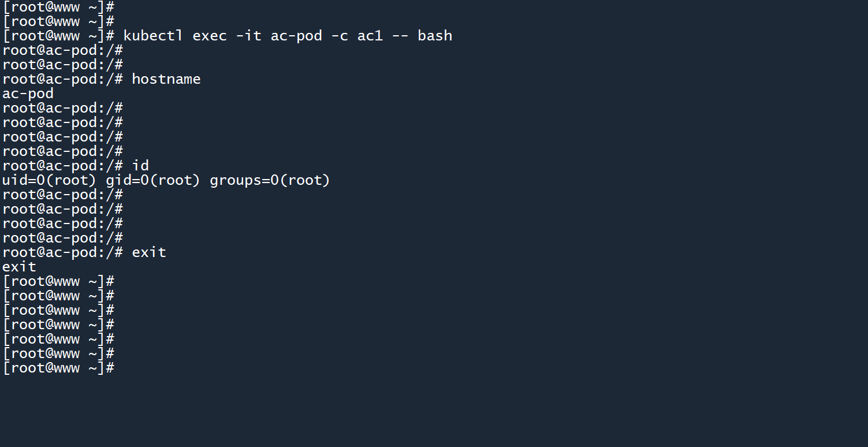Click the ac-pod hostname output line

(x=28, y=94)
